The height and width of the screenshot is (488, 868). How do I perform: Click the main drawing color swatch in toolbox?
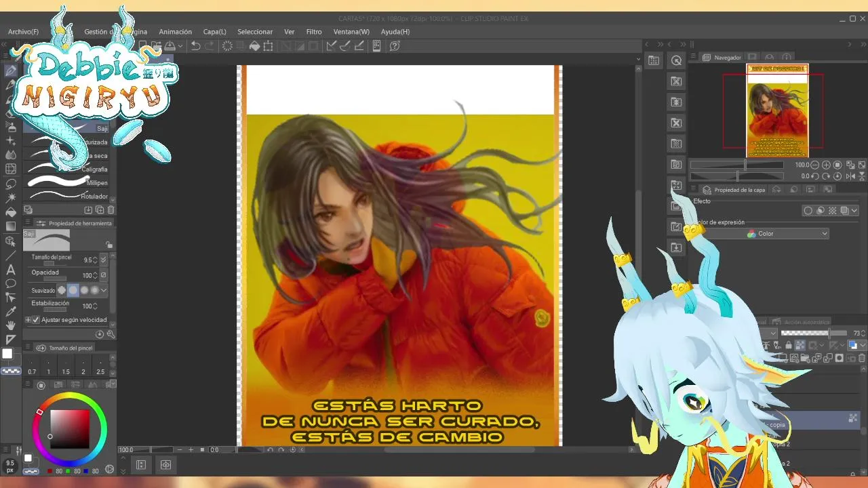7,354
